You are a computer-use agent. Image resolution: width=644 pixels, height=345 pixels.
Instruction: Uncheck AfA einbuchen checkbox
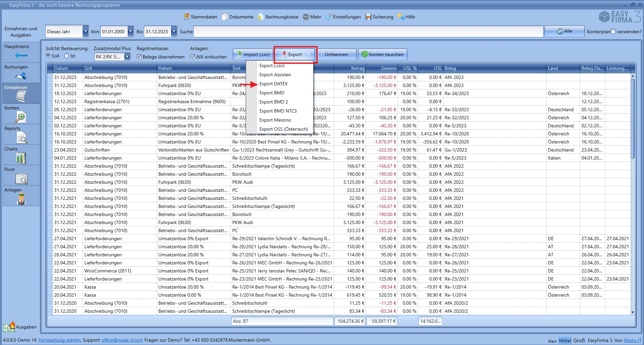tap(193, 57)
